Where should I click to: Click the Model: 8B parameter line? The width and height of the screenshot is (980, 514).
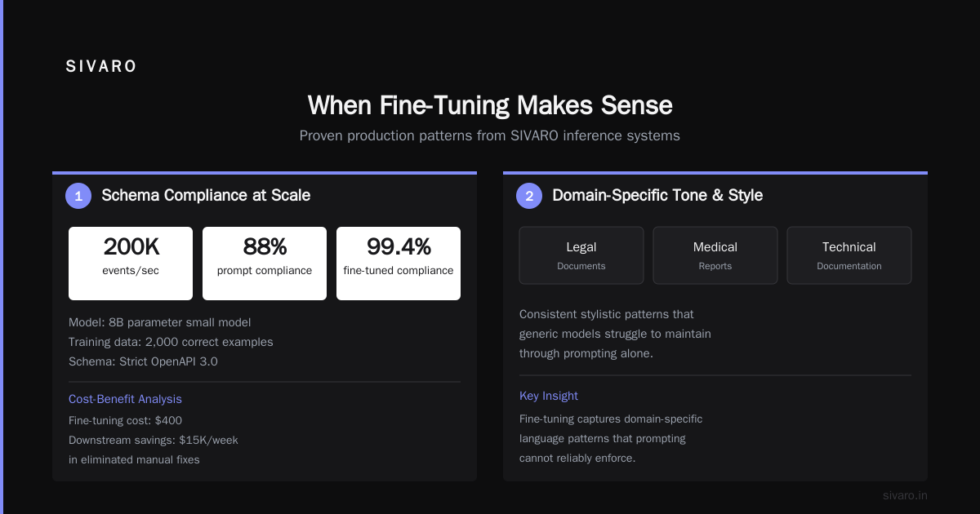[160, 322]
